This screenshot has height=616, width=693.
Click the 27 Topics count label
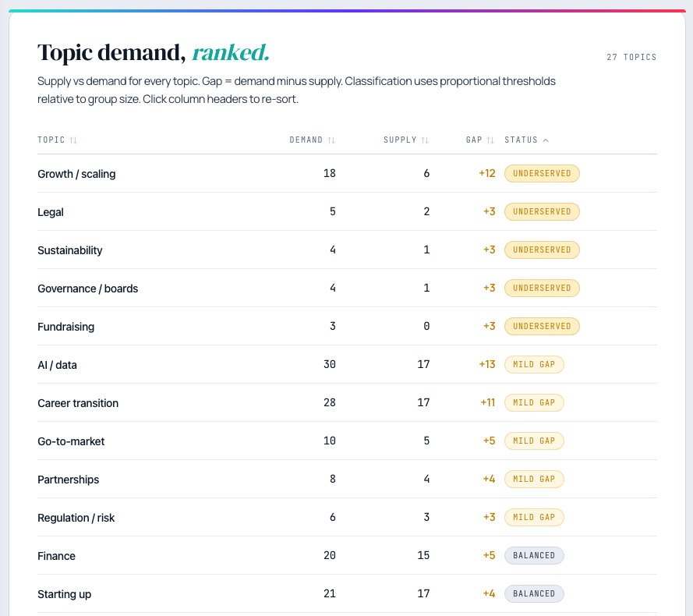tap(631, 57)
